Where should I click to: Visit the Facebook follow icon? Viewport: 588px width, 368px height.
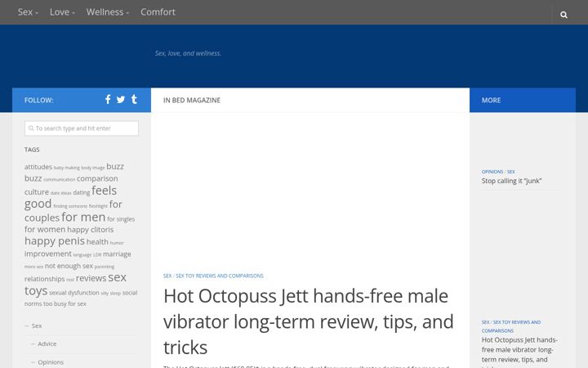pyautogui.click(x=108, y=100)
